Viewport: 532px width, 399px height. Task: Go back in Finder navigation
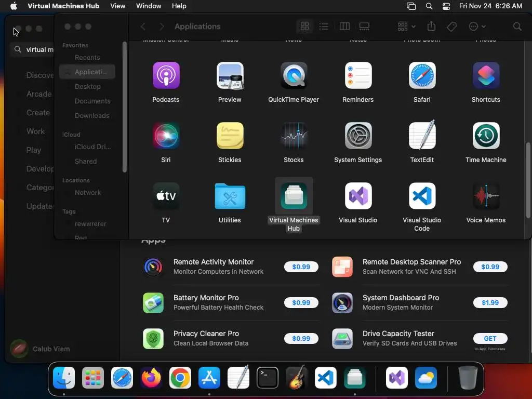click(x=143, y=26)
